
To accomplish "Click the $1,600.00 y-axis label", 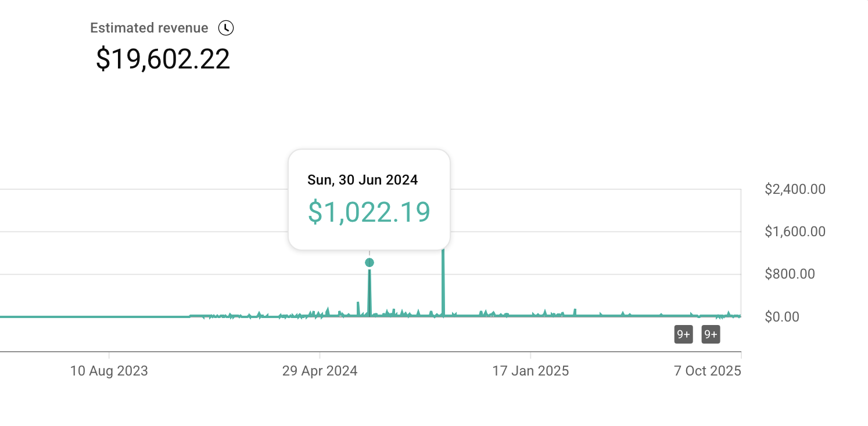I will click(x=795, y=232).
